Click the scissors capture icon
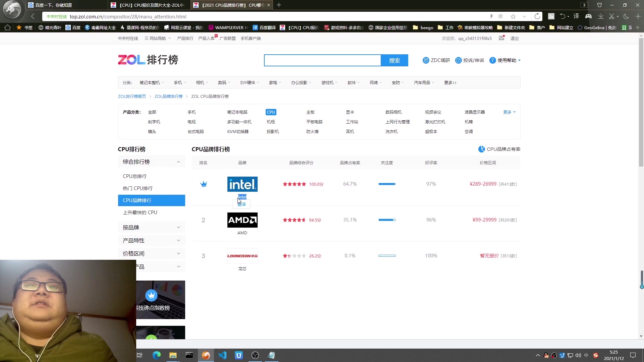 tap(612, 16)
